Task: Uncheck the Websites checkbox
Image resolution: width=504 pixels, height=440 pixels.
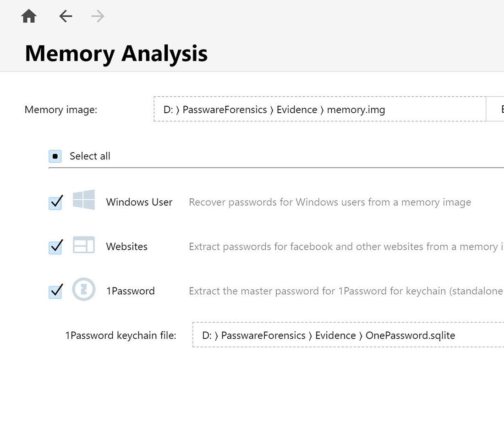Action: click(x=55, y=247)
